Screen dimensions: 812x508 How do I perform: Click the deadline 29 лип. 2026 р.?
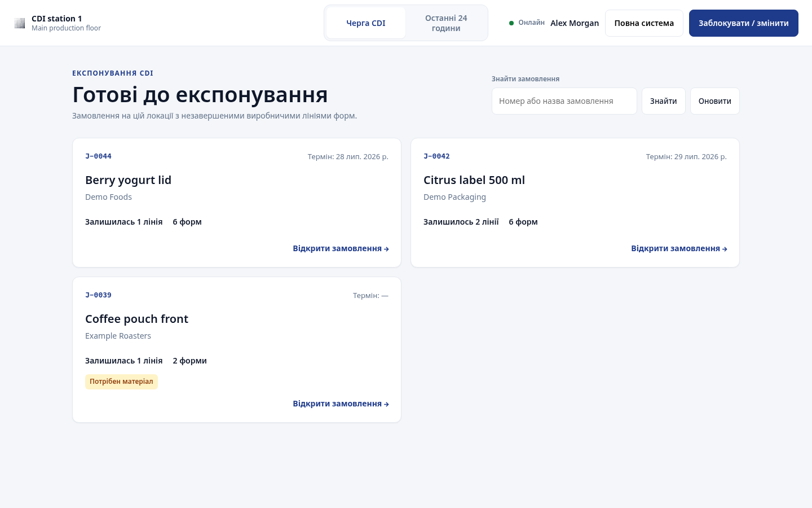click(686, 156)
